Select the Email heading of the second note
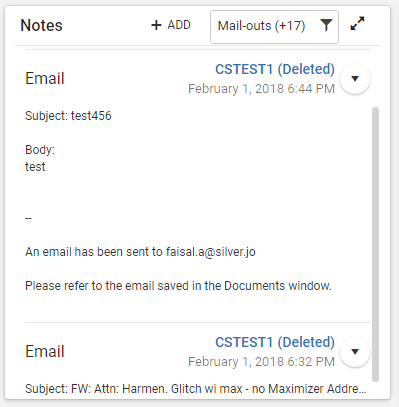 pos(45,351)
